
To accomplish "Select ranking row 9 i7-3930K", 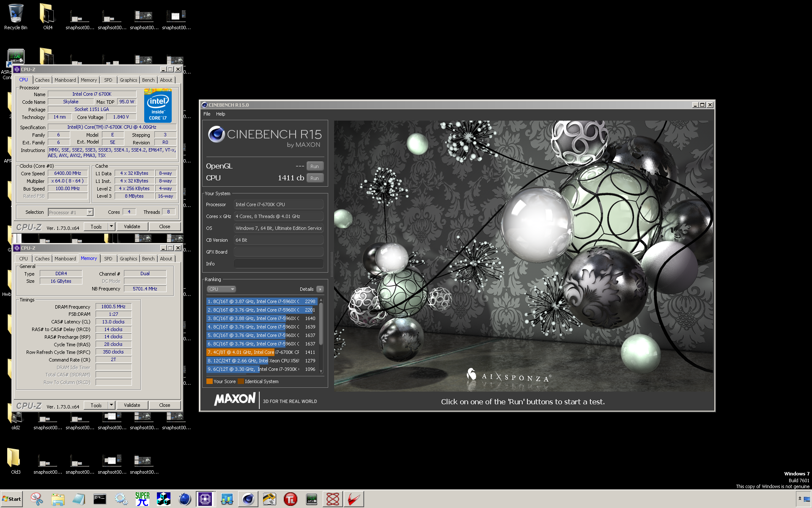I will click(262, 369).
